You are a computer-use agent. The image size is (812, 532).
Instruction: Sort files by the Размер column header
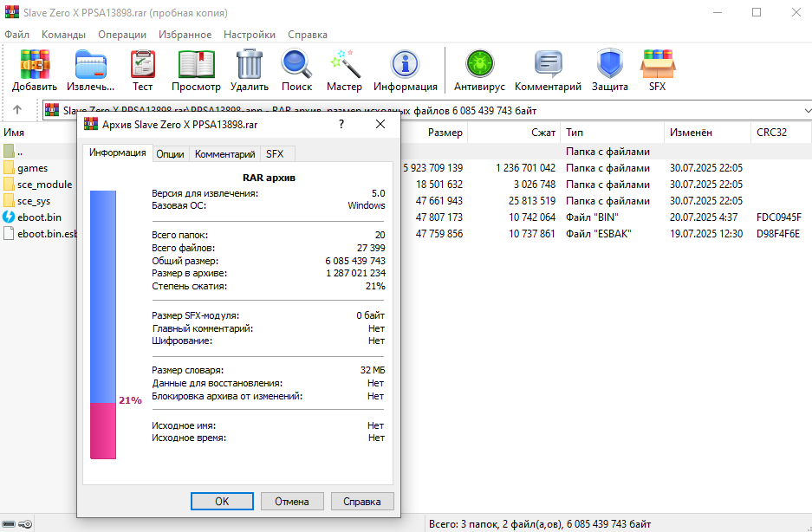tap(445, 133)
